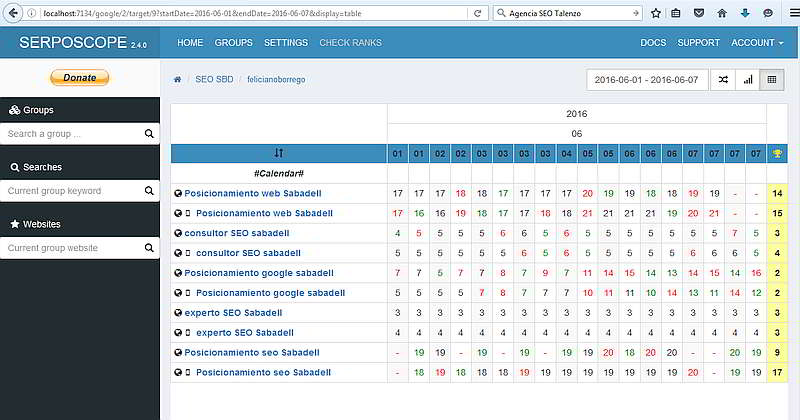Open the Pocket icon in browser toolbar
Screen dimensions: 800x420
pyautogui.click(x=699, y=13)
